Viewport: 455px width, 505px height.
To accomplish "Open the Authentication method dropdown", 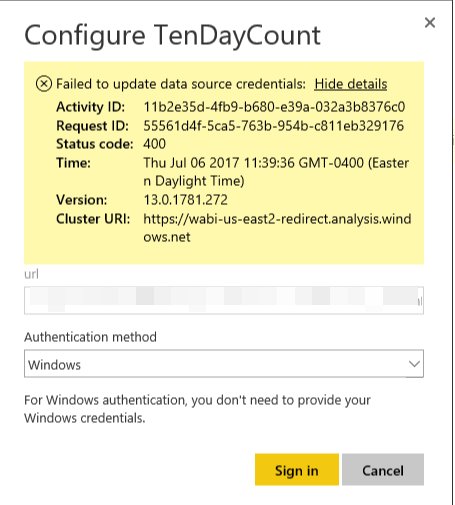I will click(x=224, y=364).
